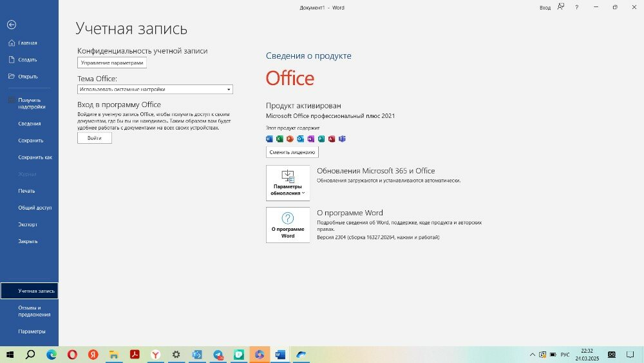Image resolution: width=644 pixels, height=363 pixels.
Task: Open Yandex Browser from the taskbar
Action: pos(156,355)
